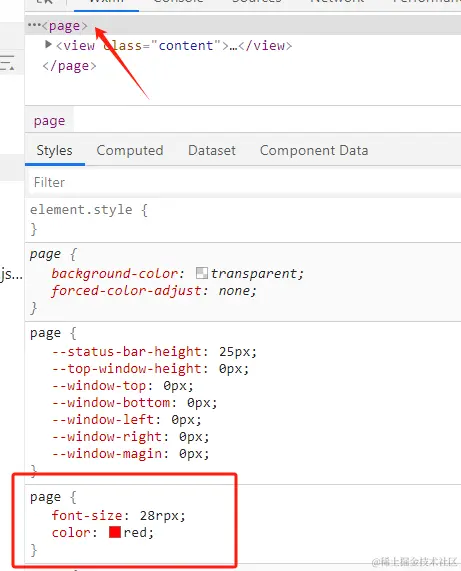Open the Component Data tab
Viewport: 461px width, 571px height.
[314, 150]
